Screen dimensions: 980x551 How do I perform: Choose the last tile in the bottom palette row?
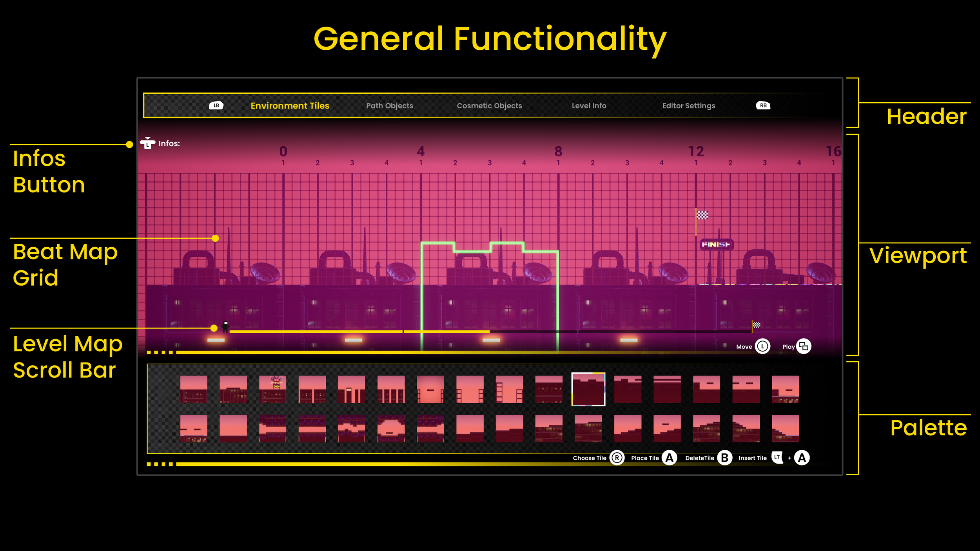[785, 428]
